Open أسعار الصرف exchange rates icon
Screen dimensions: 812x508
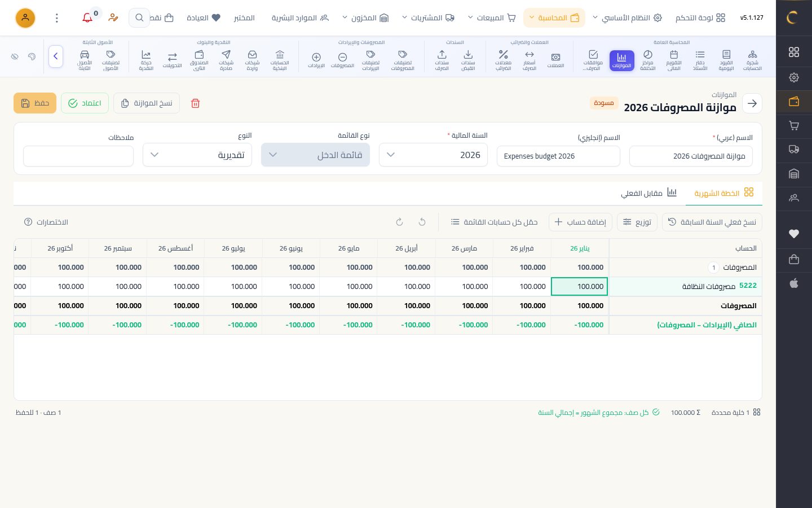click(x=529, y=60)
